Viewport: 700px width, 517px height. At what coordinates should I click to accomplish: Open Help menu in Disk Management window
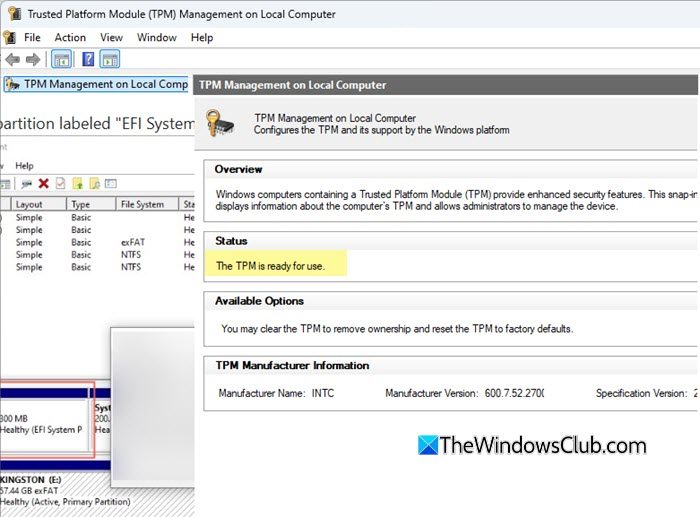point(24,166)
